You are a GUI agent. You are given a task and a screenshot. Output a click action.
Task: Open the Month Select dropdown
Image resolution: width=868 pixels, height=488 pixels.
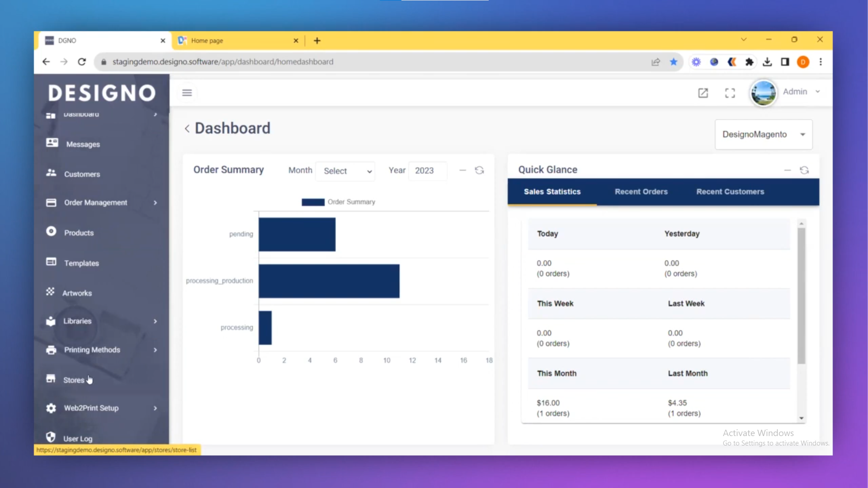[x=346, y=171]
